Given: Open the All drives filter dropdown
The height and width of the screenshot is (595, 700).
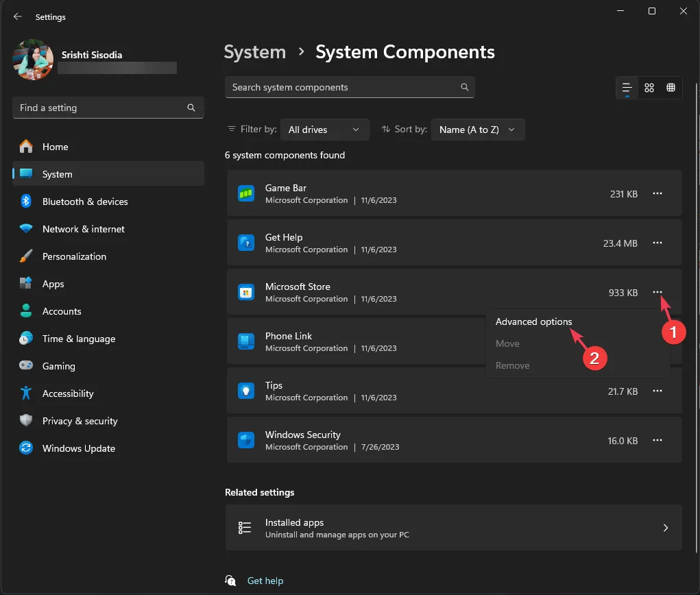Looking at the screenshot, I should [324, 130].
